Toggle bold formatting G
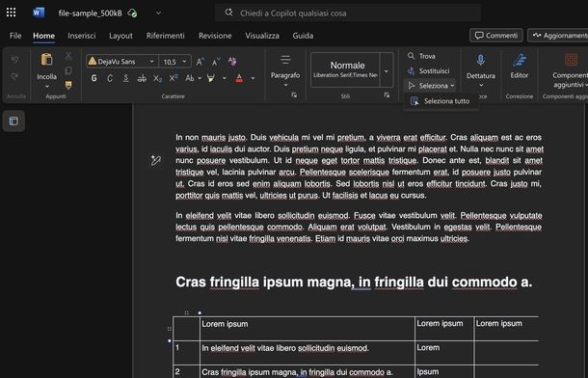Viewport: 588px width, 378px height. pos(94,78)
